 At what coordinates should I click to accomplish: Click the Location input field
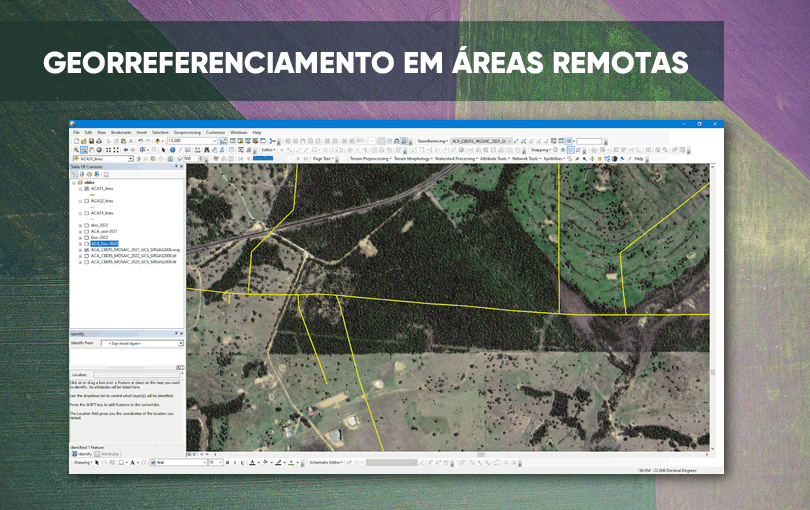click(x=135, y=373)
